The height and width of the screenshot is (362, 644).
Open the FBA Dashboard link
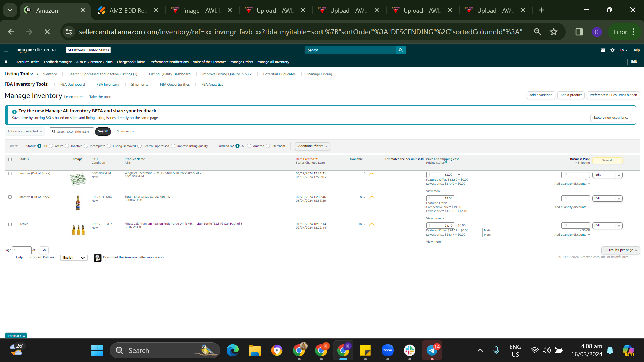pos(72,85)
